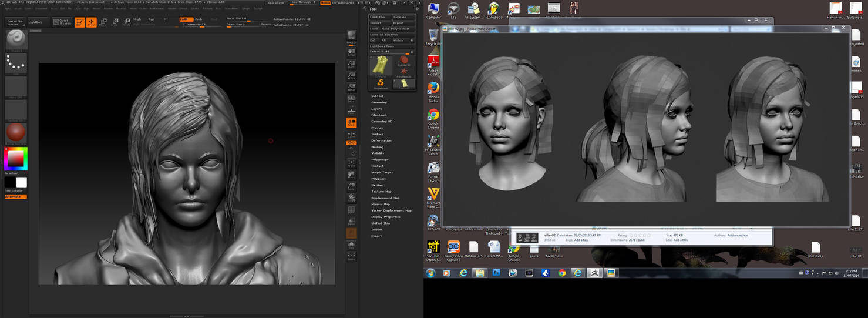The height and width of the screenshot is (318, 868).
Task: Activate the Draw mode button in ZBrush
Action: (x=91, y=22)
